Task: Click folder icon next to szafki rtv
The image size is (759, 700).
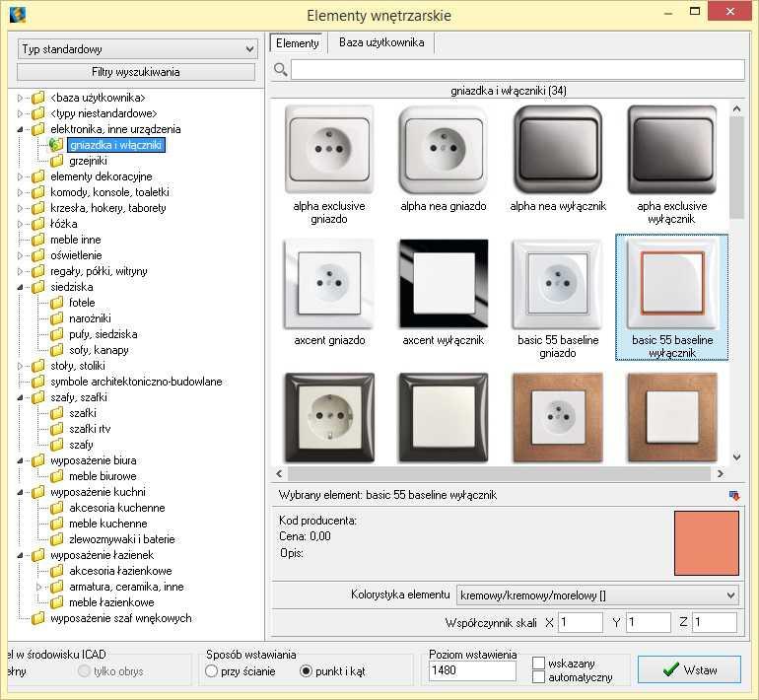Action: point(56,429)
